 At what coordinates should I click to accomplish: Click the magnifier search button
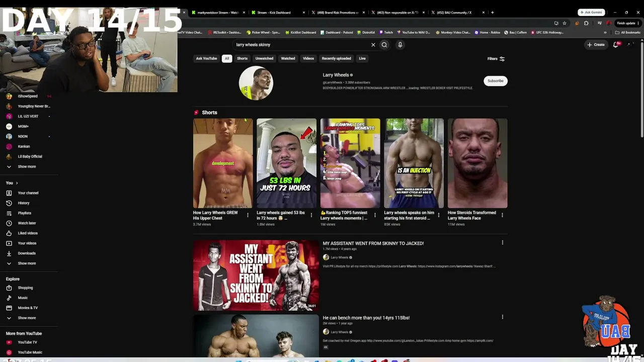(384, 45)
